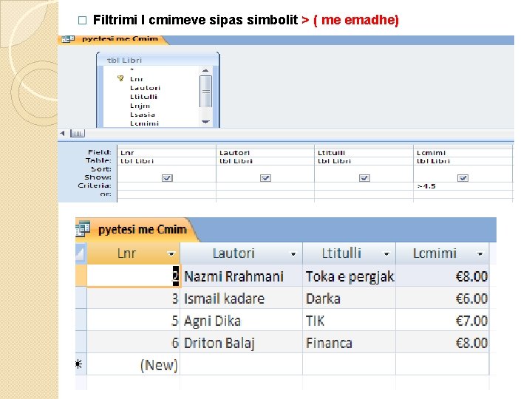Click the cell Agni Dika
Screen dimensions: 532x399
(241, 320)
